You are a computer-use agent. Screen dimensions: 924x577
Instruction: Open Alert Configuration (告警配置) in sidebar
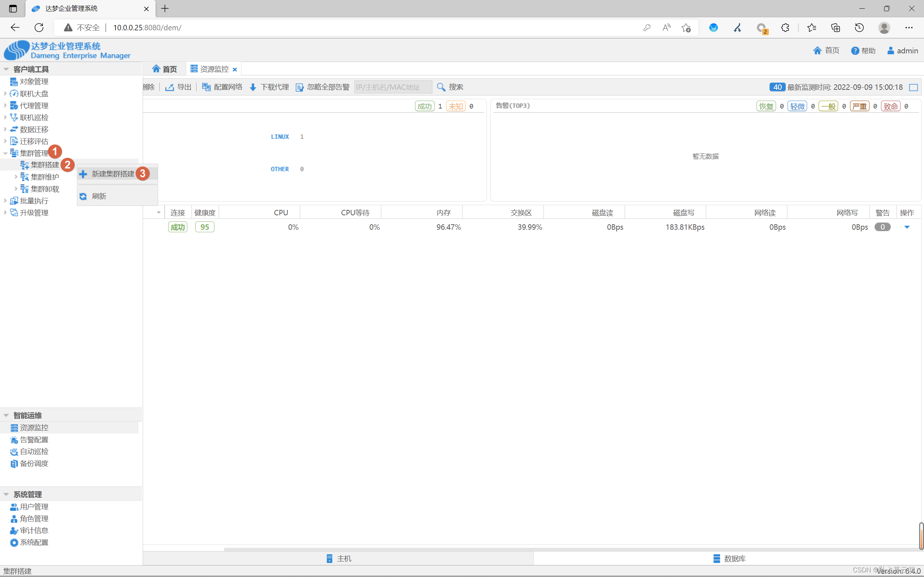[34, 440]
